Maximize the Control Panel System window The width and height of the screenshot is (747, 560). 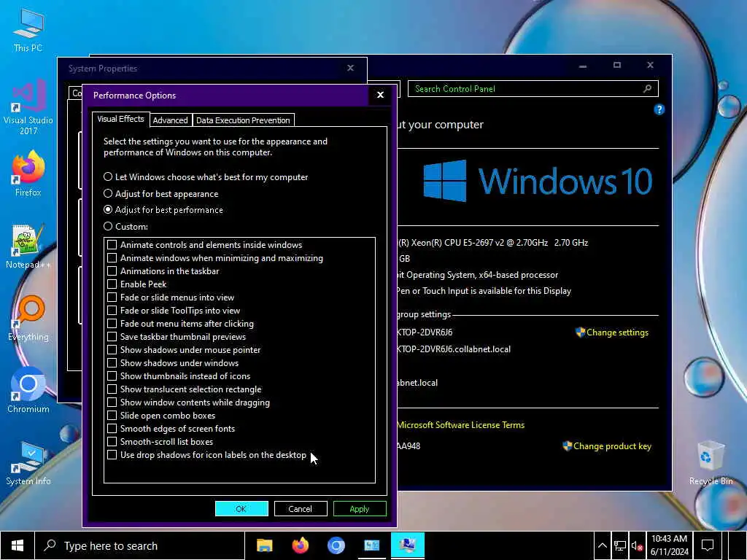coord(617,65)
